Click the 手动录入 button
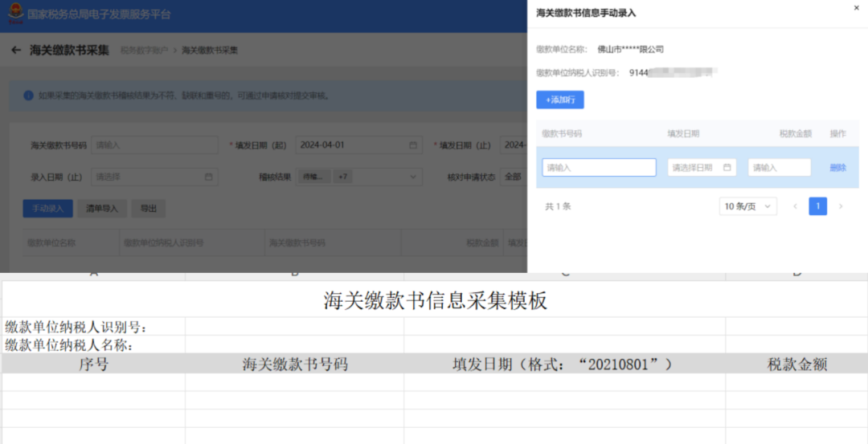This screenshot has width=868, height=444. [x=47, y=209]
